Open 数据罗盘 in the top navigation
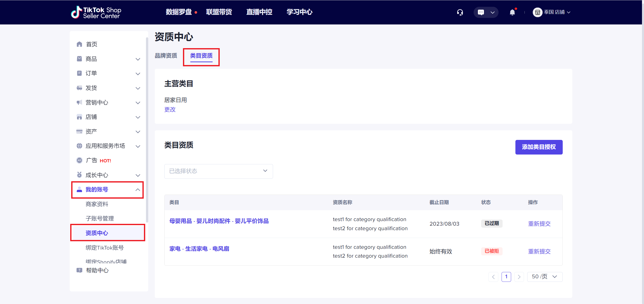 click(179, 12)
